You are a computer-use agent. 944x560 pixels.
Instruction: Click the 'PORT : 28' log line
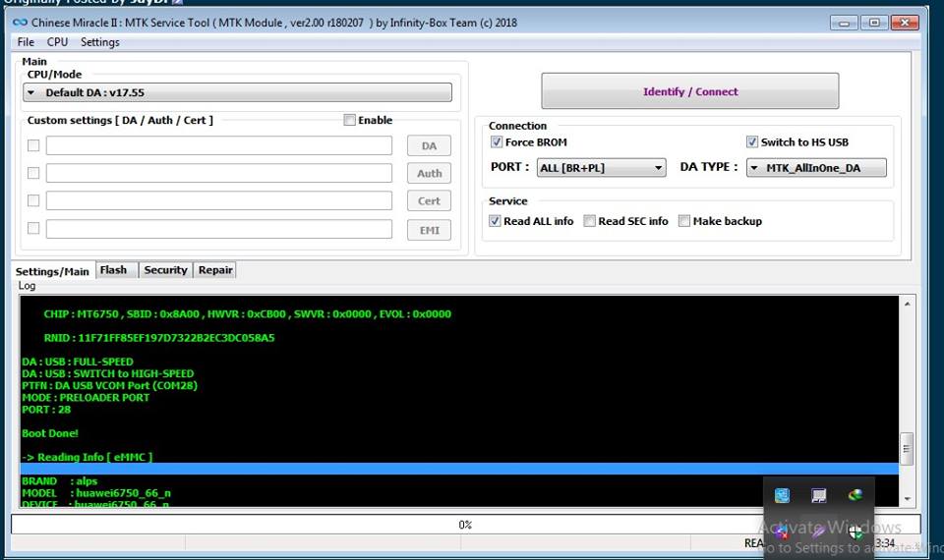[46, 410]
